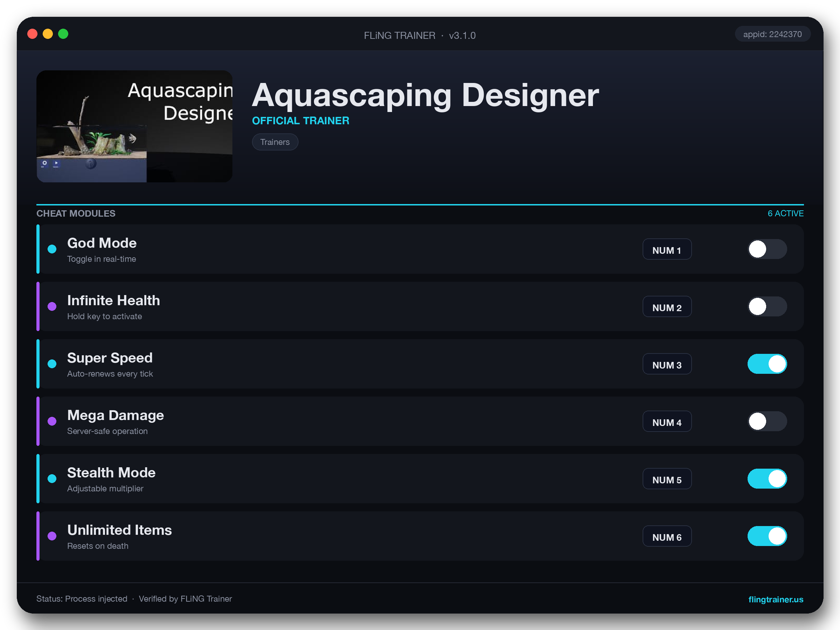Screen dimensions: 840x630
Task: Select the God Mode title text
Action: coord(102,243)
